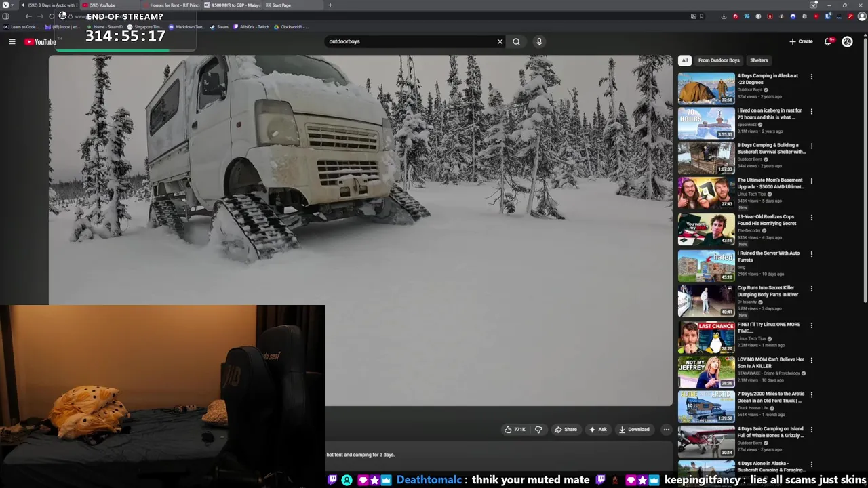Open thumbnail of 4 Days Camping in Alaska
Screen dimensions: 868x488
point(706,88)
